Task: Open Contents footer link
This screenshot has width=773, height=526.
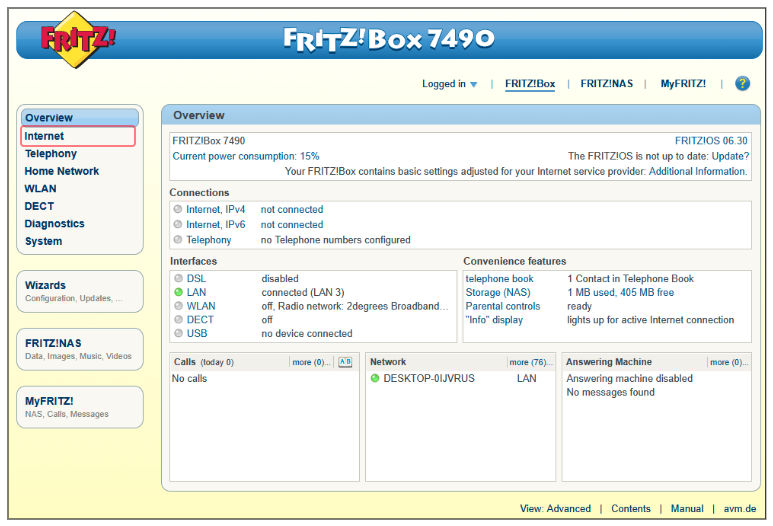Action: point(631,509)
